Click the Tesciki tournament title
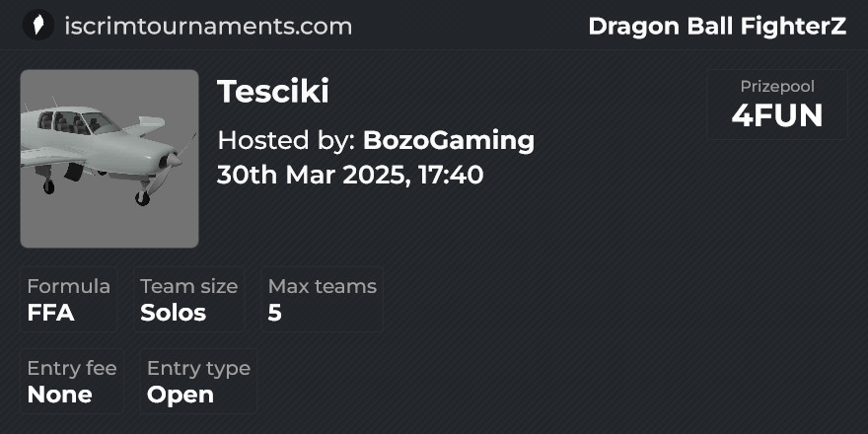This screenshot has width=868, height=434. coord(273,91)
